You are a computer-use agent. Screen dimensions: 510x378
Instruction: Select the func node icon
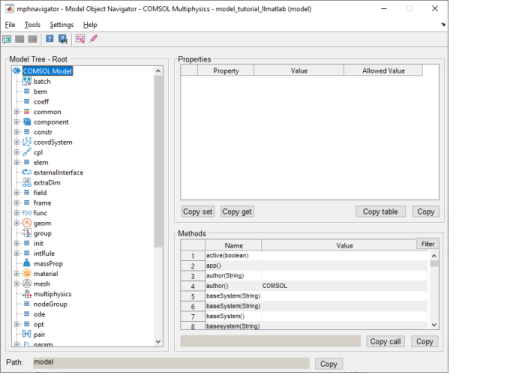(x=27, y=213)
